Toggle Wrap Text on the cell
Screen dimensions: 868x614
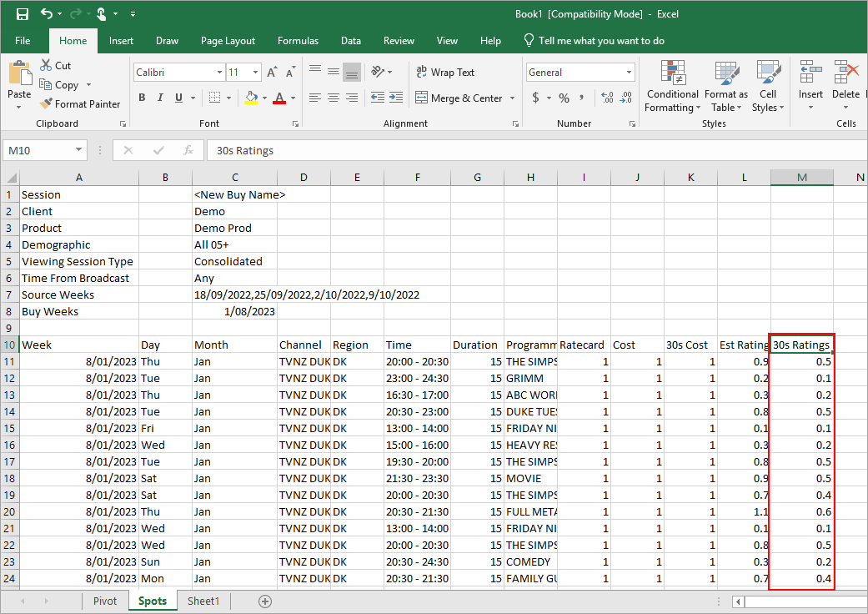click(x=445, y=72)
